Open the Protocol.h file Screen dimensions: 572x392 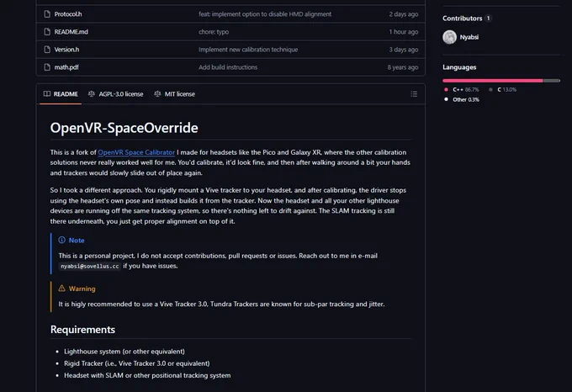point(68,14)
